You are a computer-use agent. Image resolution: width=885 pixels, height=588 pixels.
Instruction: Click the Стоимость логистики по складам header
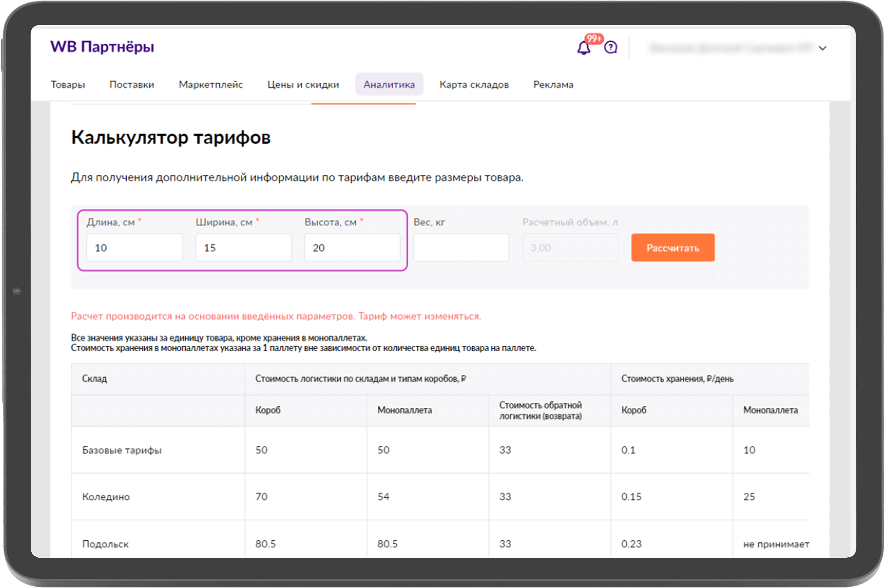tap(361, 379)
